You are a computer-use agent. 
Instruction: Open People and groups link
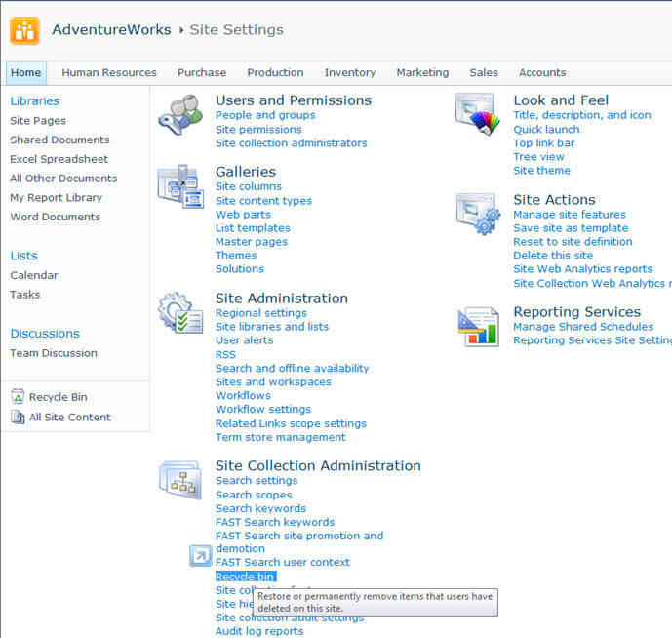pyautogui.click(x=265, y=115)
